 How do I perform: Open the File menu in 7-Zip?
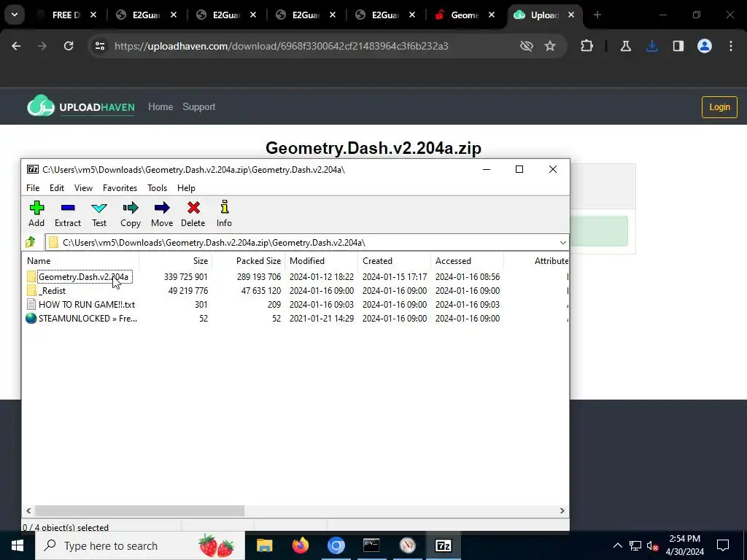click(33, 188)
